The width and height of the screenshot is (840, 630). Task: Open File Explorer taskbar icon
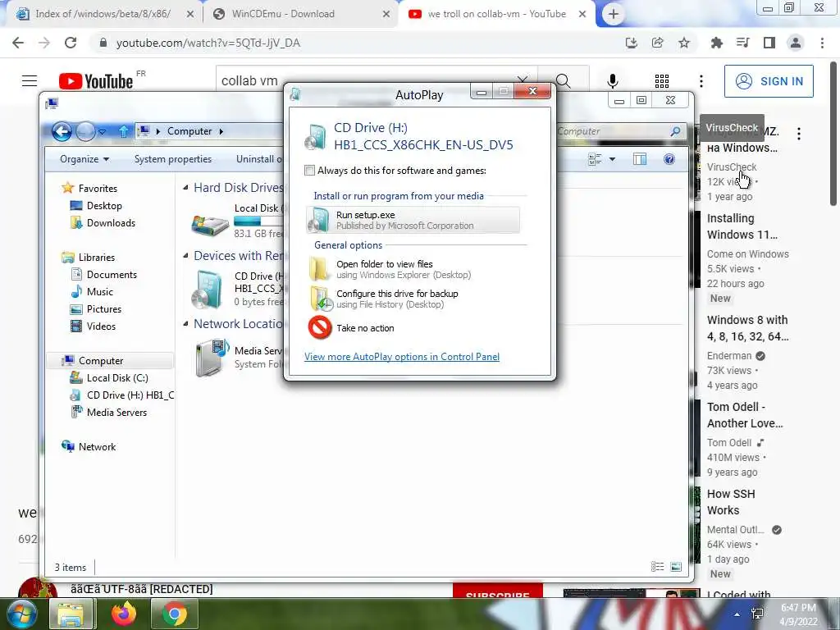[71, 614]
